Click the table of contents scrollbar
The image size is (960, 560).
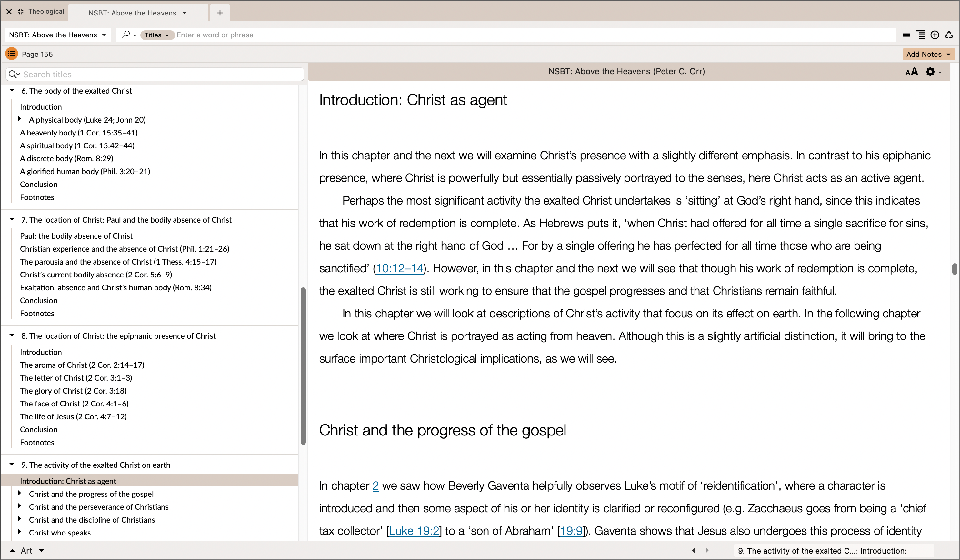point(303,366)
